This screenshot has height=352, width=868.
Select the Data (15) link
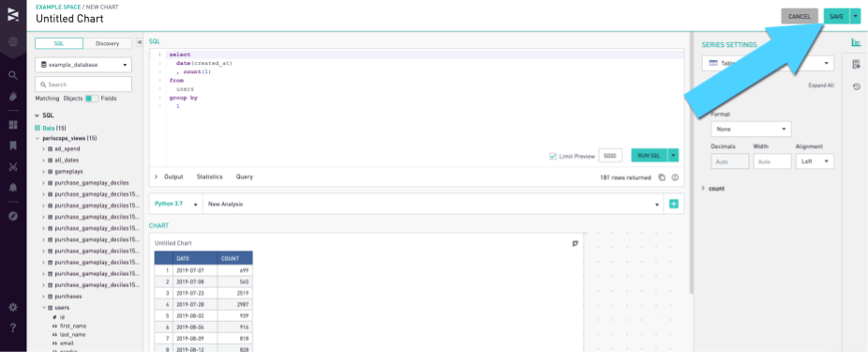(x=53, y=128)
